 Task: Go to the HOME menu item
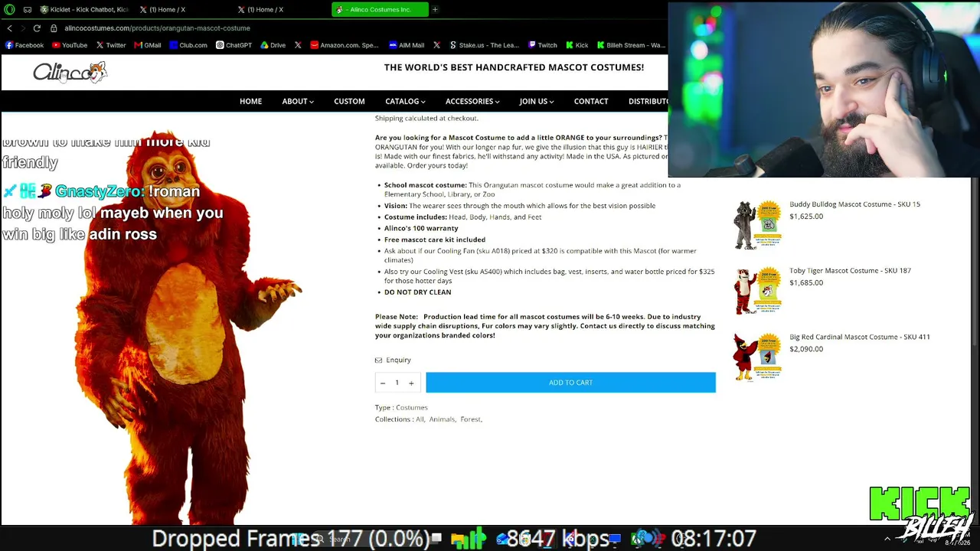250,101
